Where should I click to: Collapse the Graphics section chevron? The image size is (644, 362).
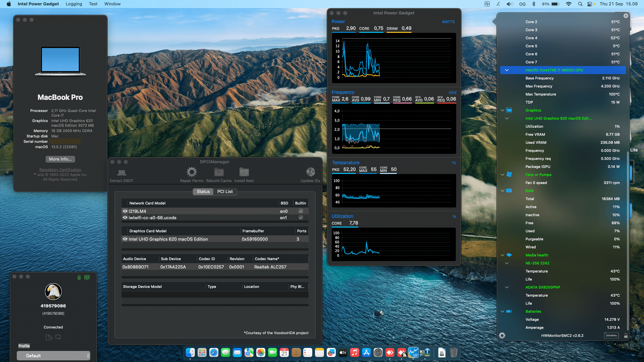click(x=502, y=110)
